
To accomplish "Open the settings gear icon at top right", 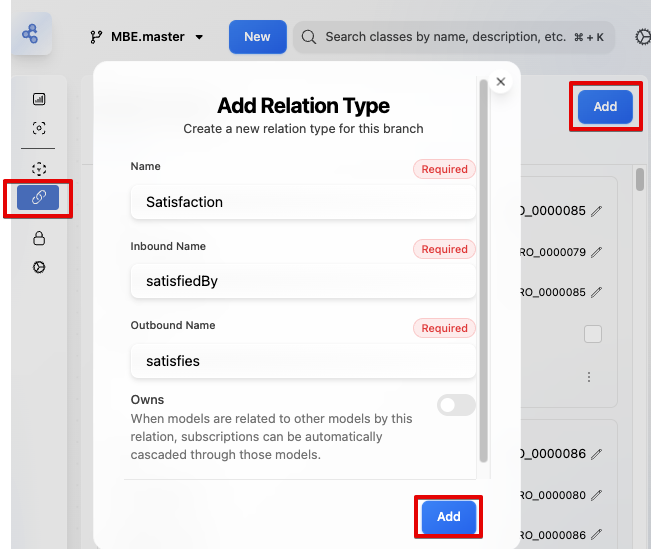I will tap(642, 37).
